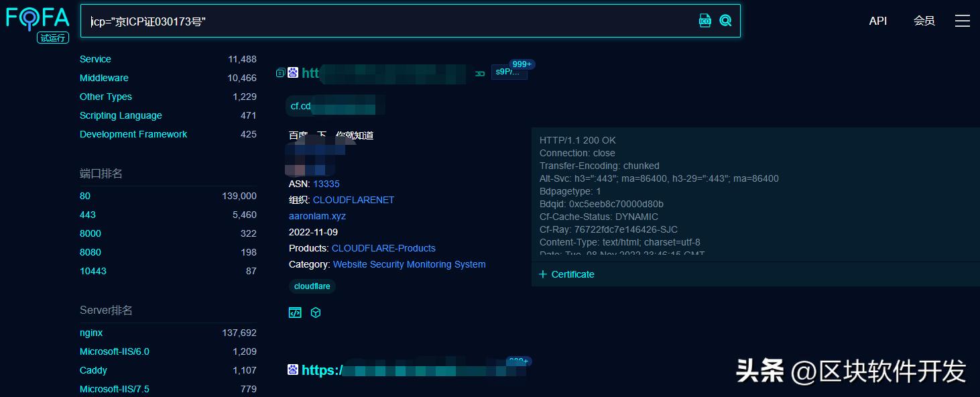
Task: Filter by Development Framework
Action: 133,134
